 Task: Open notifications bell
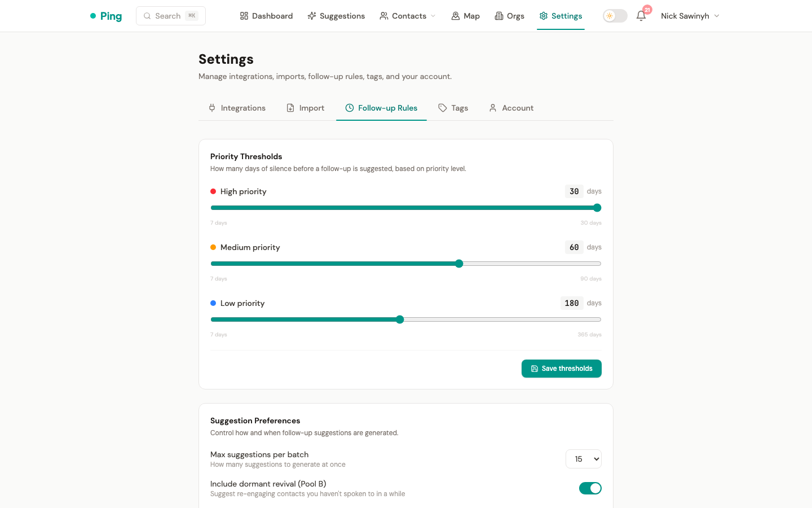coord(641,16)
